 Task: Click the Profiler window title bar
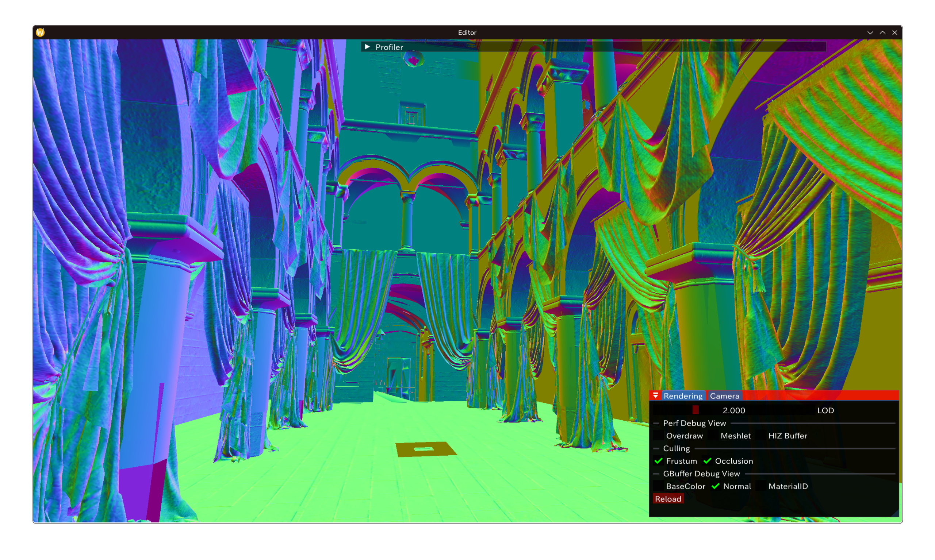pyautogui.click(x=566, y=47)
